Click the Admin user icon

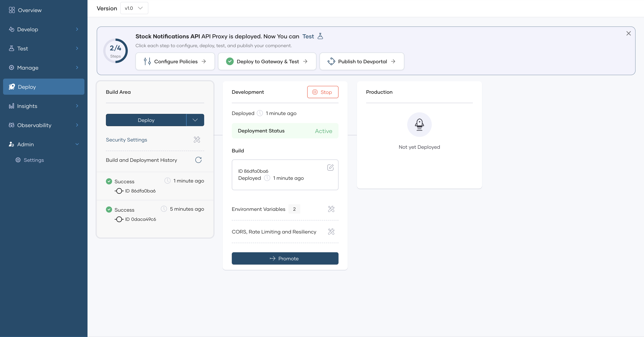click(12, 144)
